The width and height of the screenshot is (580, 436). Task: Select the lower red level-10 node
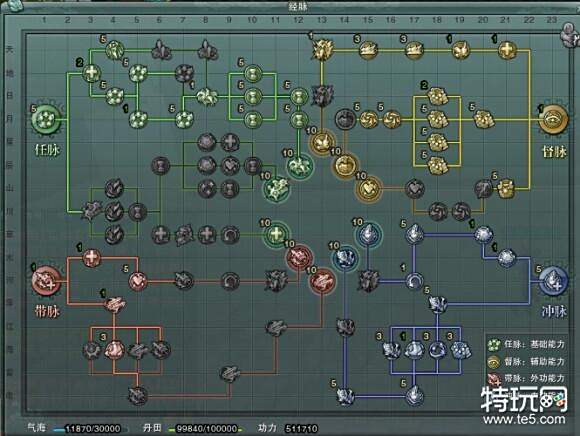click(x=322, y=281)
